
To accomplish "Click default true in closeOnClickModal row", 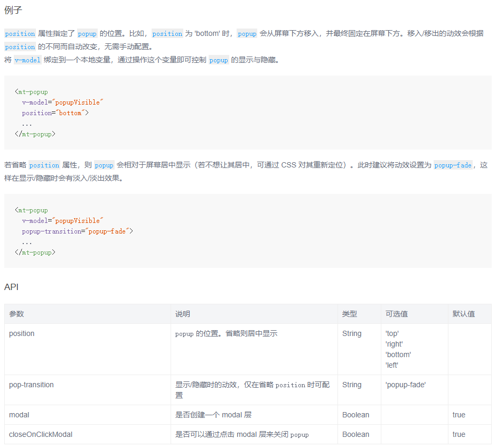I will (x=458, y=434).
